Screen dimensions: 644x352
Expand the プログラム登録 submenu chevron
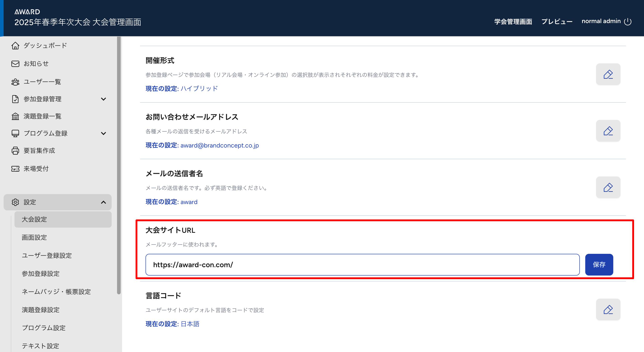(x=103, y=133)
